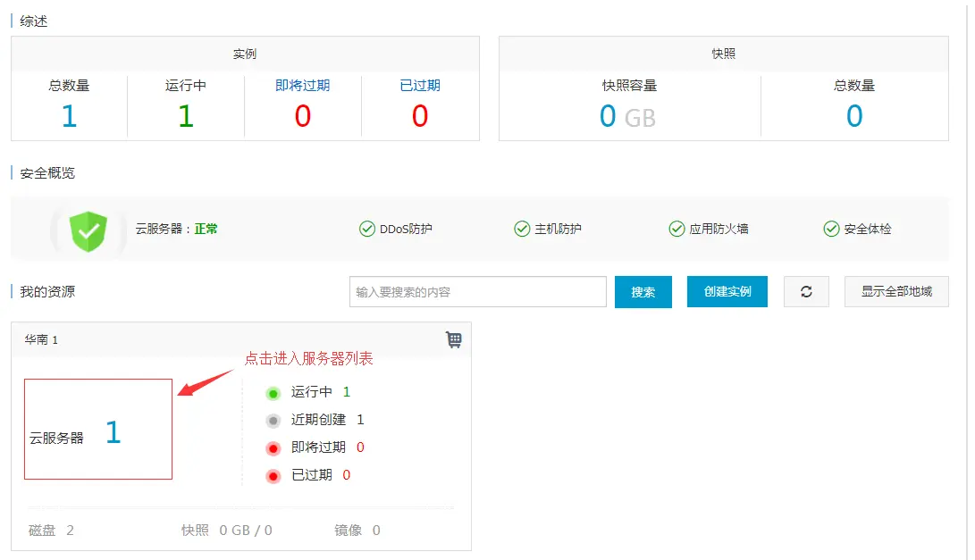Click the 云服务器：正常 status text
The height and width of the screenshot is (560, 975).
point(177,229)
